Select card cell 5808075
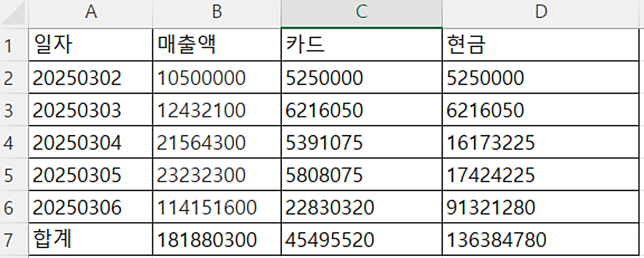Viewport: 644px width, 258px height. 362,174
